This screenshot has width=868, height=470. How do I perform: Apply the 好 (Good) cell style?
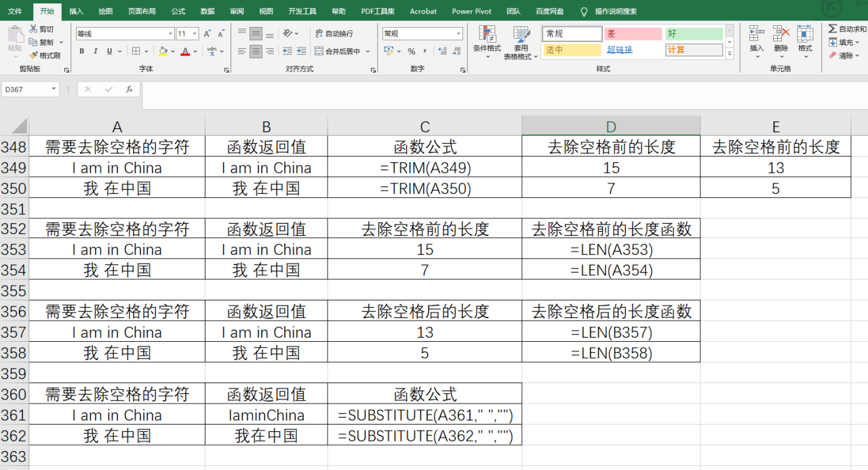pyautogui.click(x=694, y=33)
